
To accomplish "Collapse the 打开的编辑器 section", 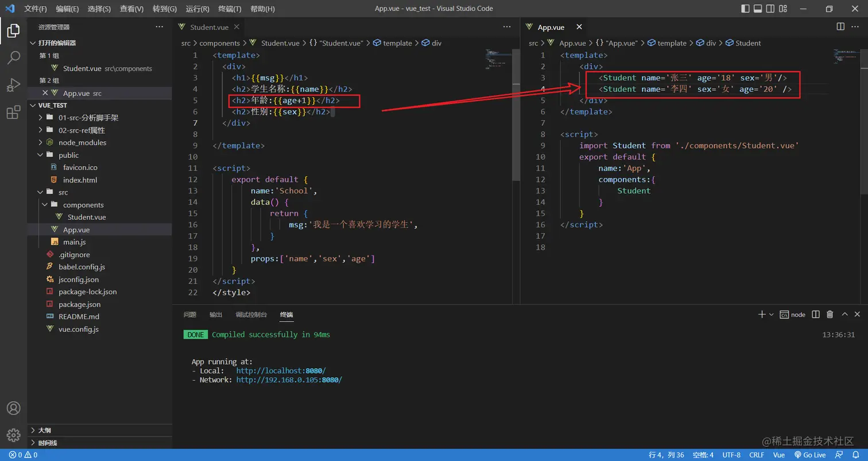I will [33, 43].
